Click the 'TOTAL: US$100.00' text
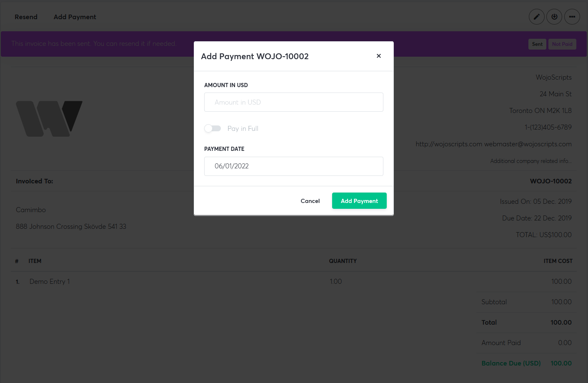 (x=544, y=235)
